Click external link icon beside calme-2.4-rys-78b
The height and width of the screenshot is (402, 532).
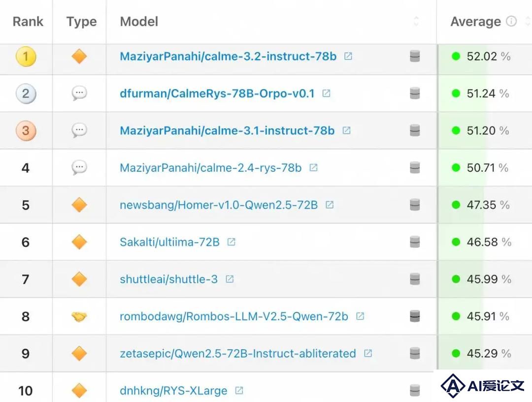pyautogui.click(x=313, y=167)
